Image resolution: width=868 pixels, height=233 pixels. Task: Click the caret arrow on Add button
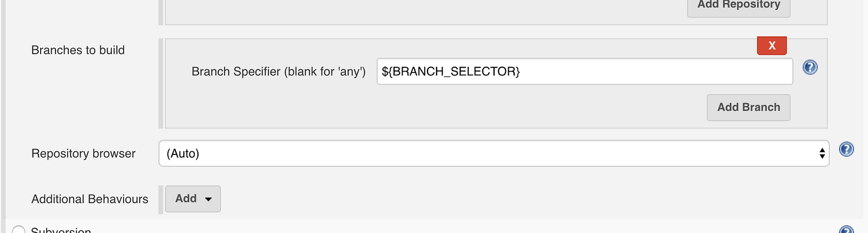click(x=208, y=199)
